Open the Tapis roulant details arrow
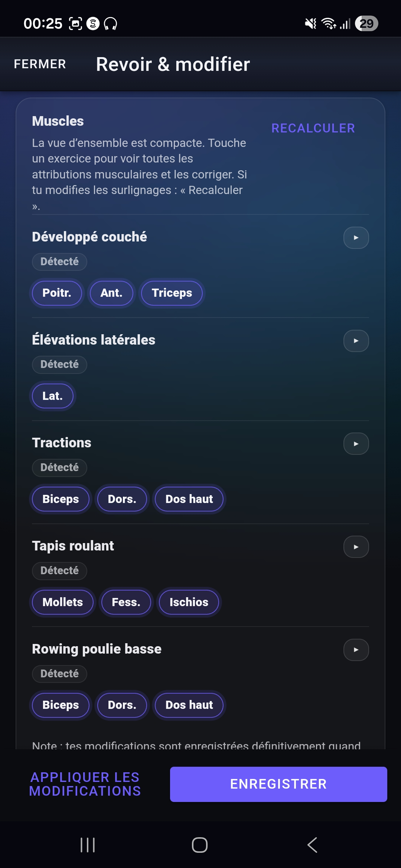 [x=356, y=547]
